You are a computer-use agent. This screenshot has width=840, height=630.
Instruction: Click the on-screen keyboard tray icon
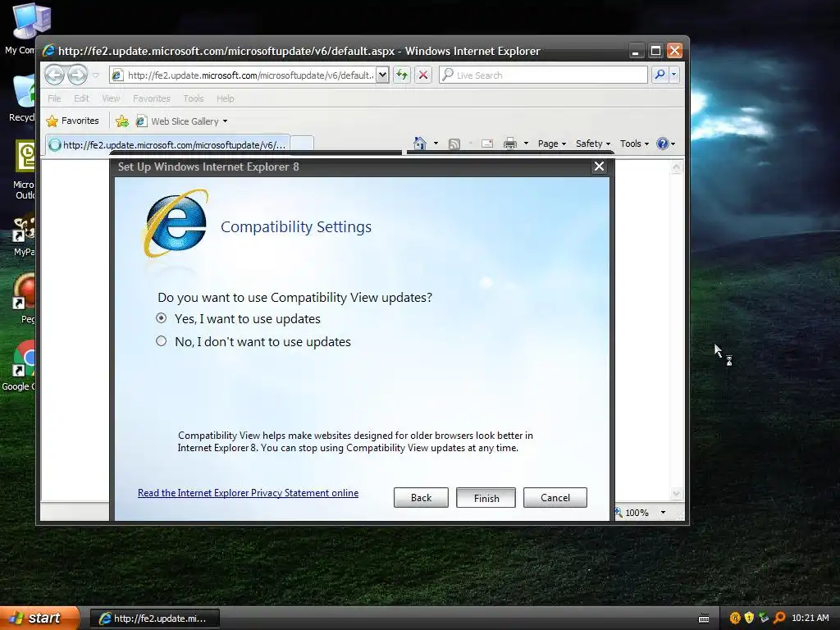click(x=704, y=619)
